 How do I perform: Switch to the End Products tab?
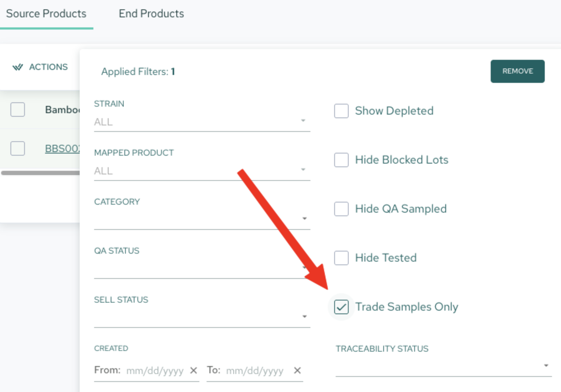[151, 14]
